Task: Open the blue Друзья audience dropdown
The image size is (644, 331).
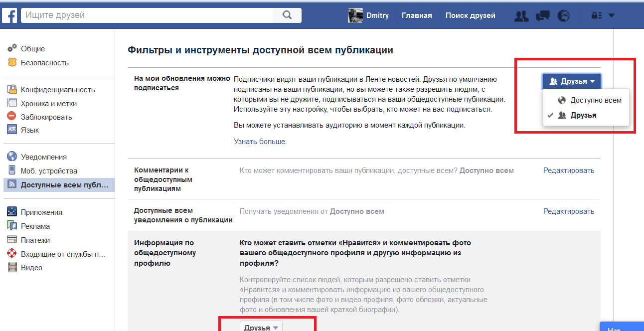Action: pos(572,81)
